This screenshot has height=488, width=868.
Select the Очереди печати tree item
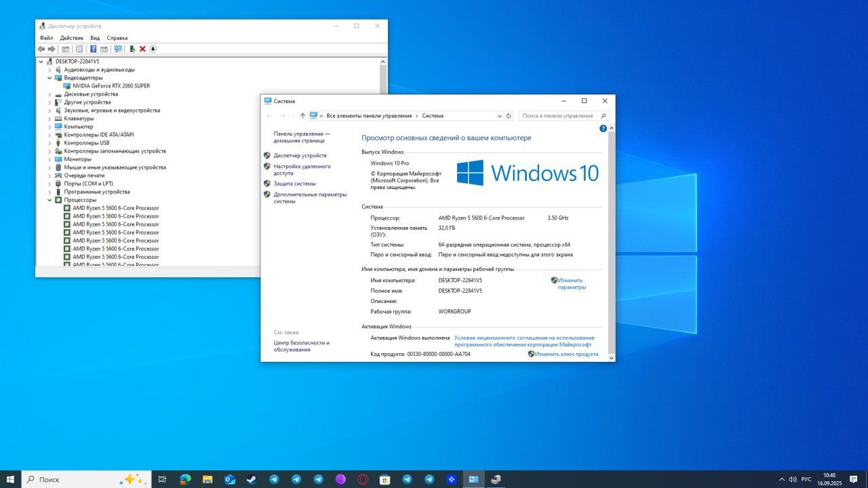pos(84,176)
